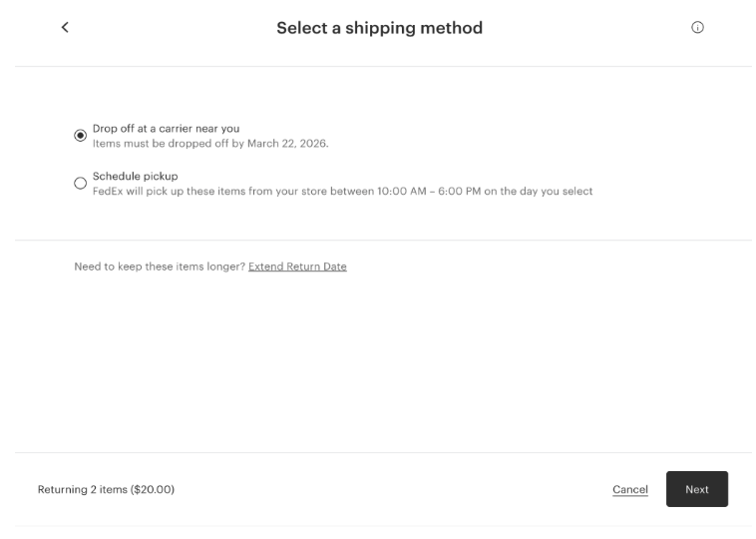
Task: Cancel the return process
Action: click(630, 489)
